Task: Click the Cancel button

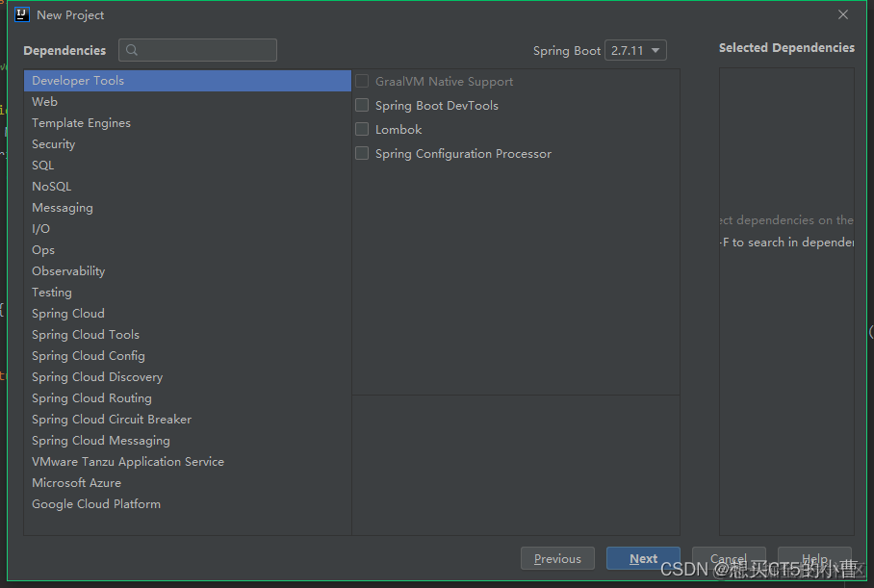Action: (x=729, y=558)
